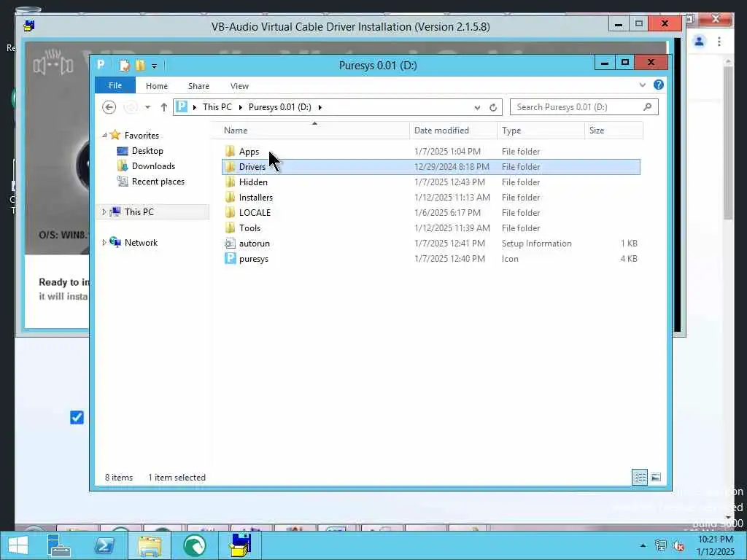Viewport: 747px width, 560px height.
Task: Select This PC in navigation pane
Action: point(139,212)
